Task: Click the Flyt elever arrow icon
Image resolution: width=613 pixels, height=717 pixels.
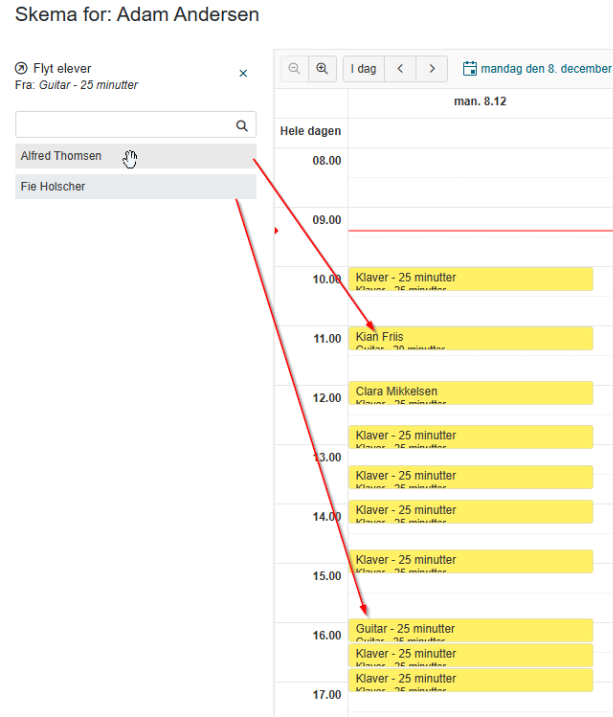Action: coord(21,69)
